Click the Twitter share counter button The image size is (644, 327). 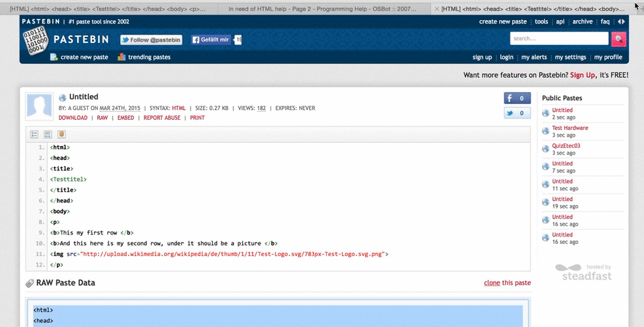click(x=517, y=113)
